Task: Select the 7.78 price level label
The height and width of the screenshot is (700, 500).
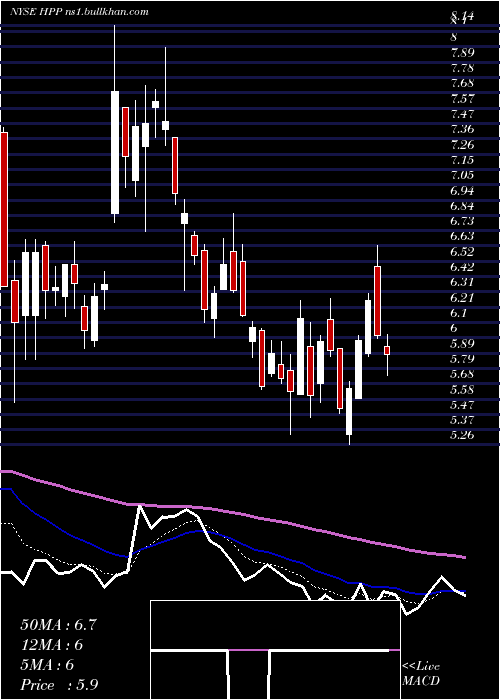Action: [x=462, y=68]
